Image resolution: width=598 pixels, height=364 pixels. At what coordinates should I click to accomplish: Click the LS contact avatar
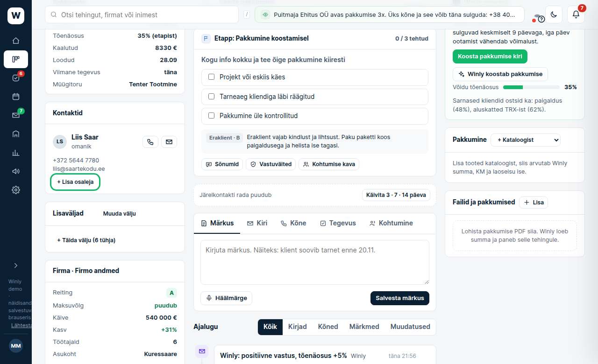60,141
